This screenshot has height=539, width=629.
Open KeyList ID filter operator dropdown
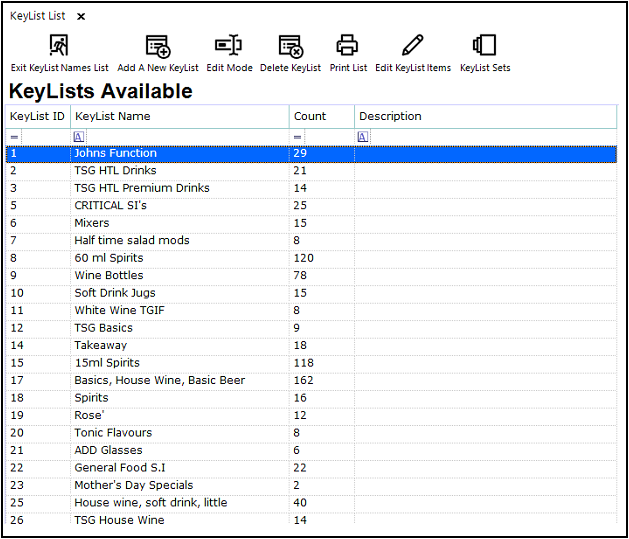pos(14,136)
